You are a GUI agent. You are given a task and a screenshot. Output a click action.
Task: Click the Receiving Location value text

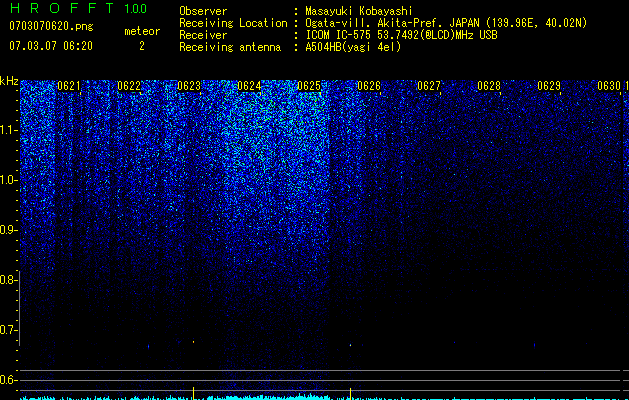point(446,23)
